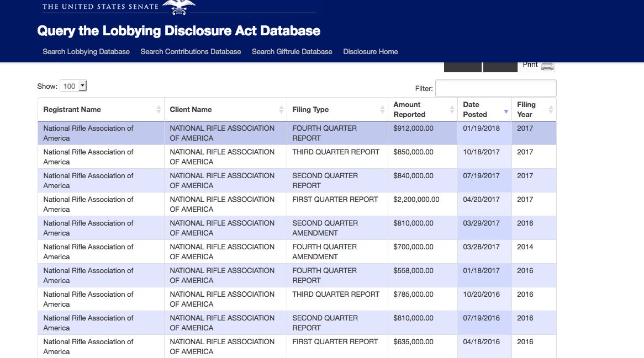Viewport: 644px width, 358px height.
Task: Click the date 10/20/2016
Action: click(x=482, y=295)
